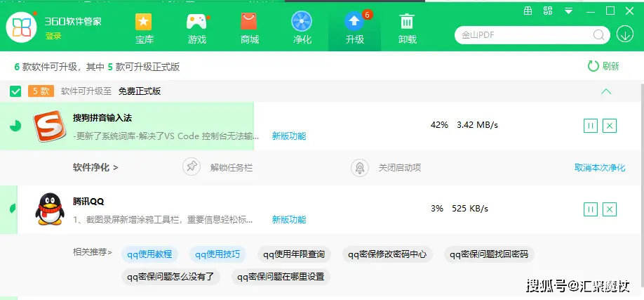Maximize the 360软件管家 window
644x300 pixels.
click(x=610, y=11)
